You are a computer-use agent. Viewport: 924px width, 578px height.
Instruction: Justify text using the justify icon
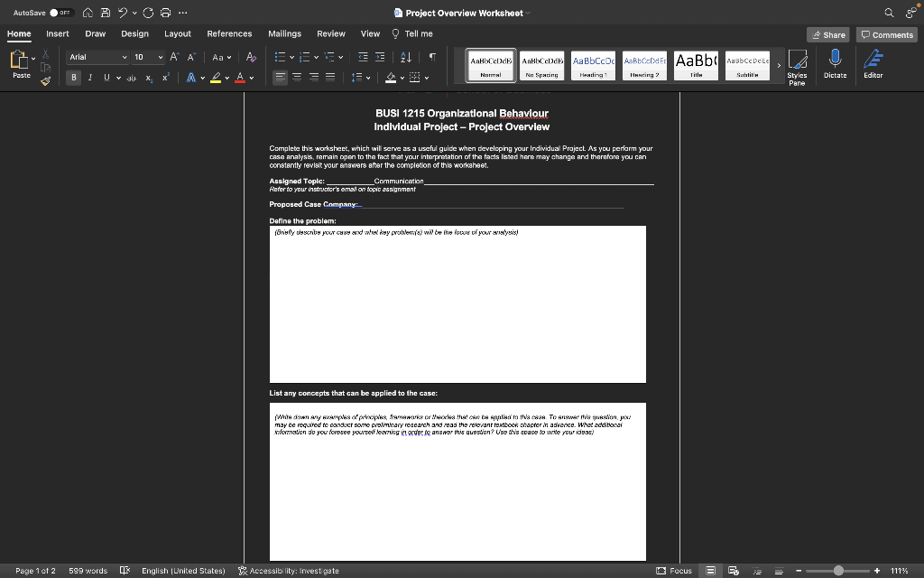coord(330,78)
